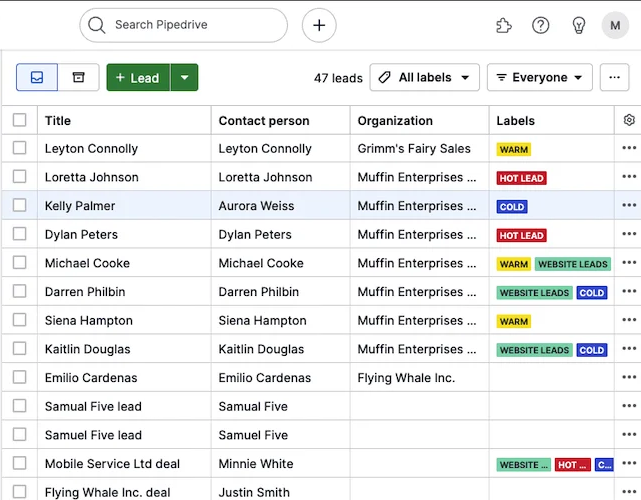Click the WARM label on Leyton Connolly
641x500 pixels.
514,149
